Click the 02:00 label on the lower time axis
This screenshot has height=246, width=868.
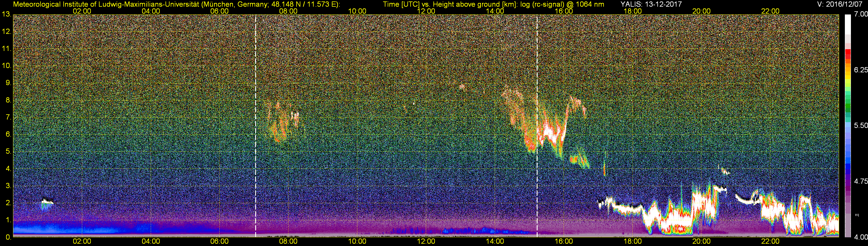[x=82, y=242]
